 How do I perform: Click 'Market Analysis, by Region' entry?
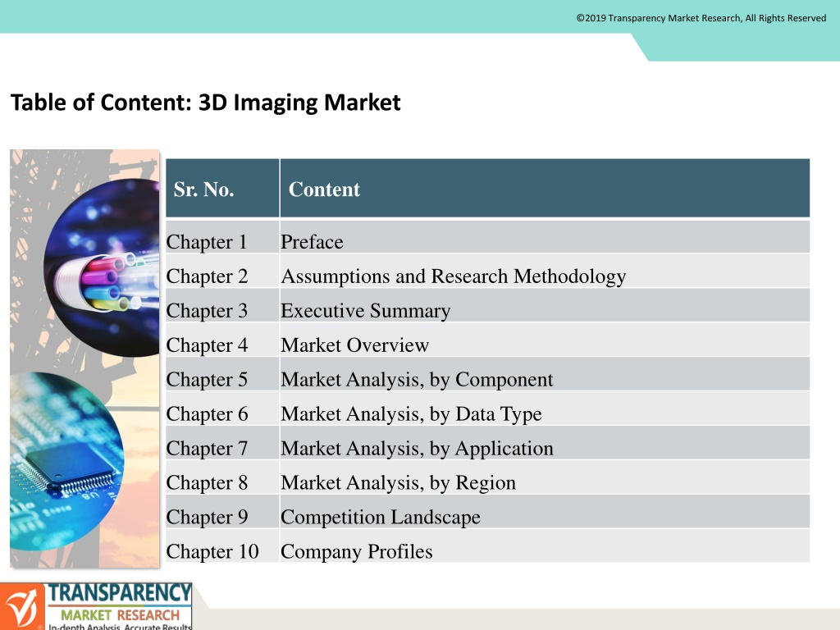click(x=545, y=477)
